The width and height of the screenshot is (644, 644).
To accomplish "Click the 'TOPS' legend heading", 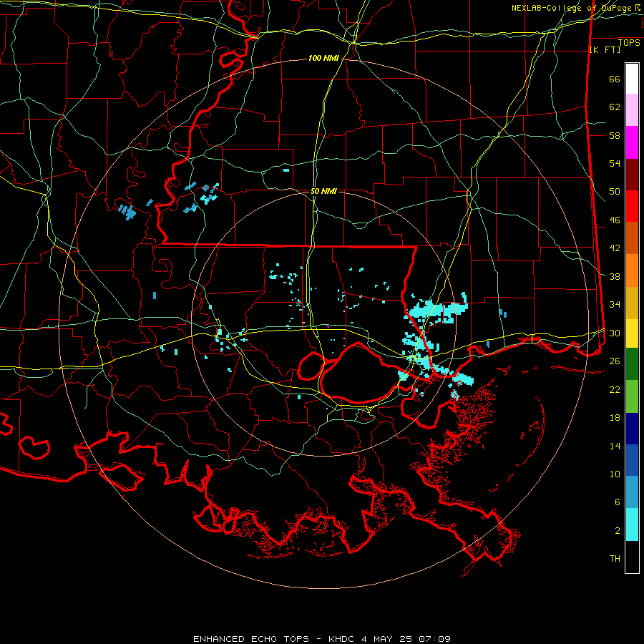I will pos(629,43).
